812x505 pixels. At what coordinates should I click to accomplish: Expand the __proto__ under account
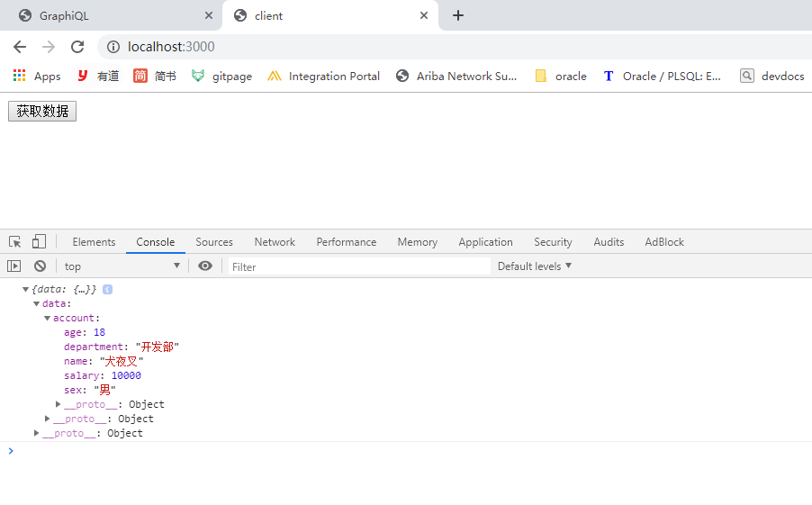(59, 404)
